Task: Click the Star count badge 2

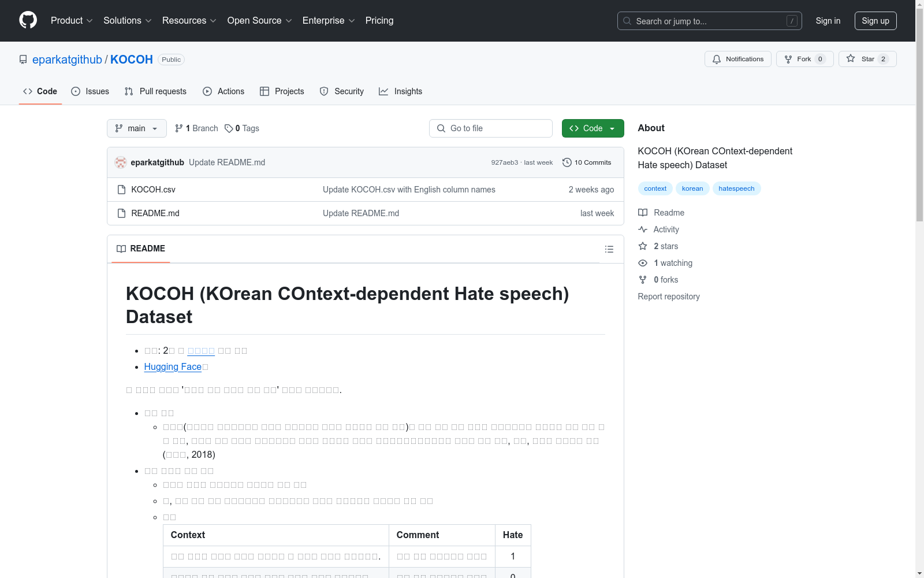Action: pos(883,59)
